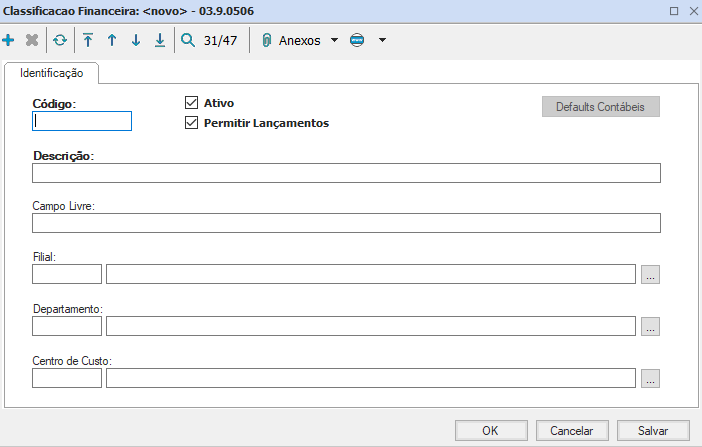The width and height of the screenshot is (702, 447).
Task: Go to previous record up arrow
Action: click(x=112, y=41)
